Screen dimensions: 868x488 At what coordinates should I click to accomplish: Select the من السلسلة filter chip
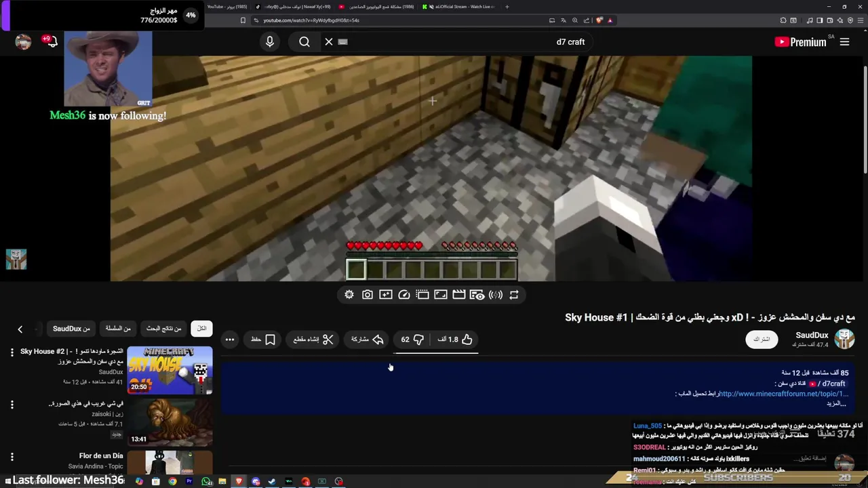[x=118, y=329]
